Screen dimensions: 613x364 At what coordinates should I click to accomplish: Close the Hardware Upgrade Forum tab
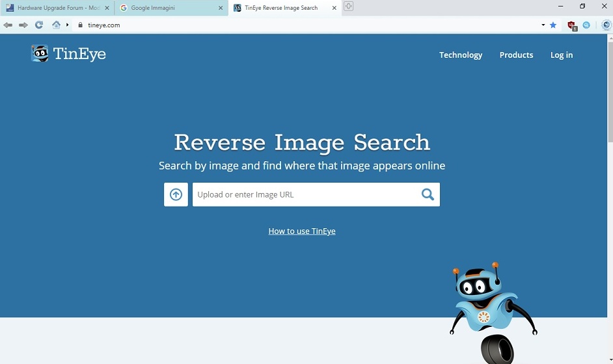click(x=107, y=8)
